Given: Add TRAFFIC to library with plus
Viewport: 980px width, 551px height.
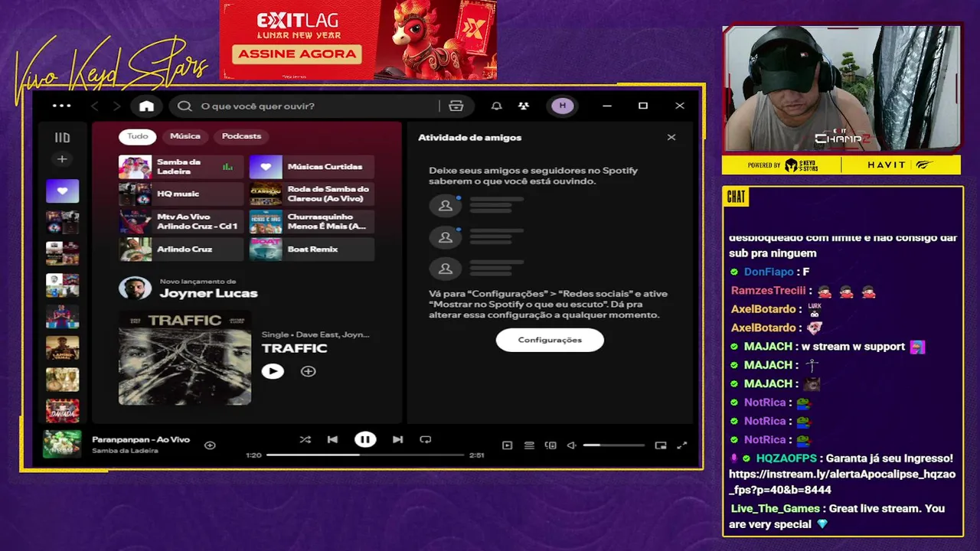Looking at the screenshot, I should [x=308, y=371].
